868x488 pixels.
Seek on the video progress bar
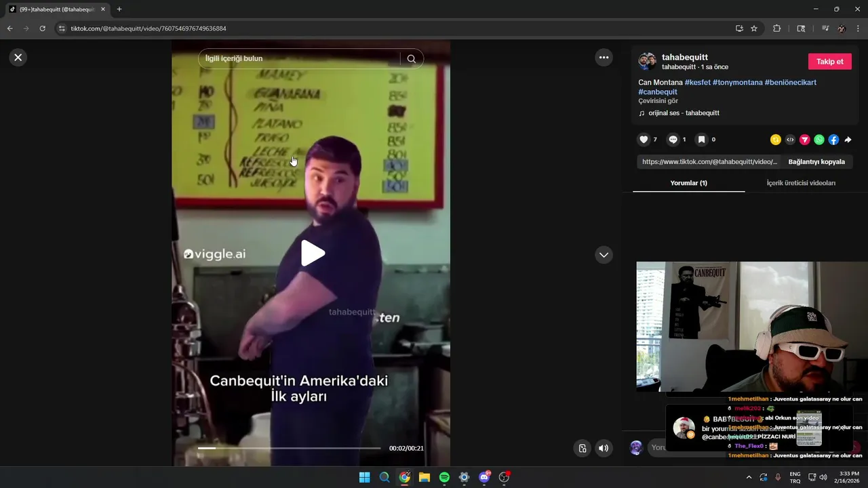289,448
